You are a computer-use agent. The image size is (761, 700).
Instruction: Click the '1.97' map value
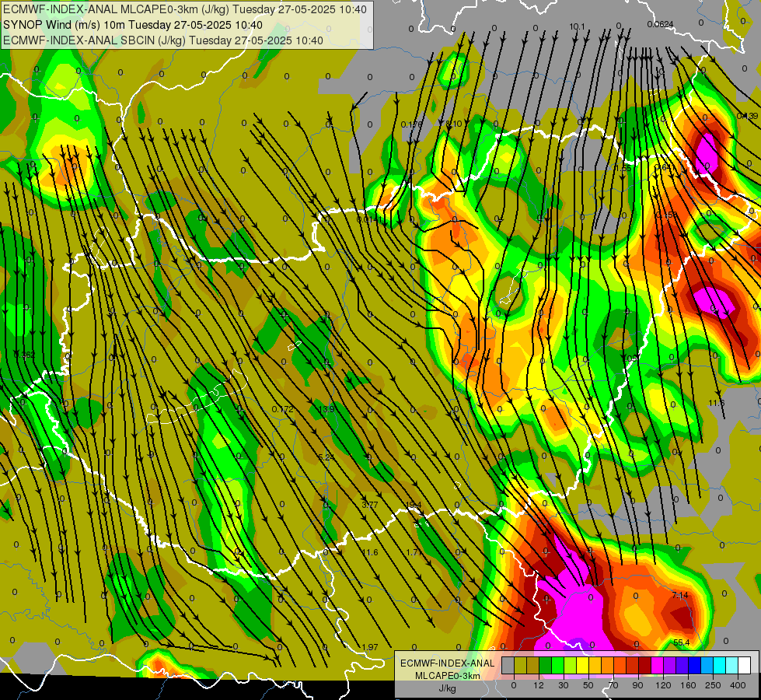click(x=370, y=647)
